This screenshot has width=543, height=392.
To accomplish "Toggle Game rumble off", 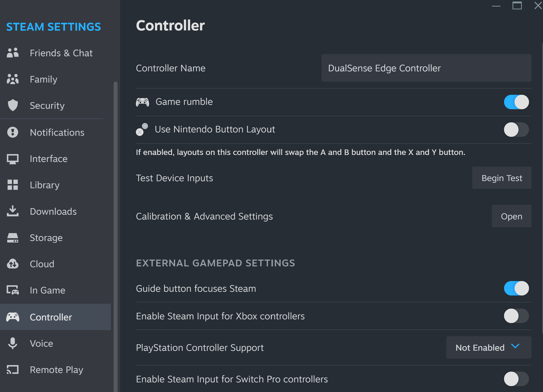I will coord(516,102).
